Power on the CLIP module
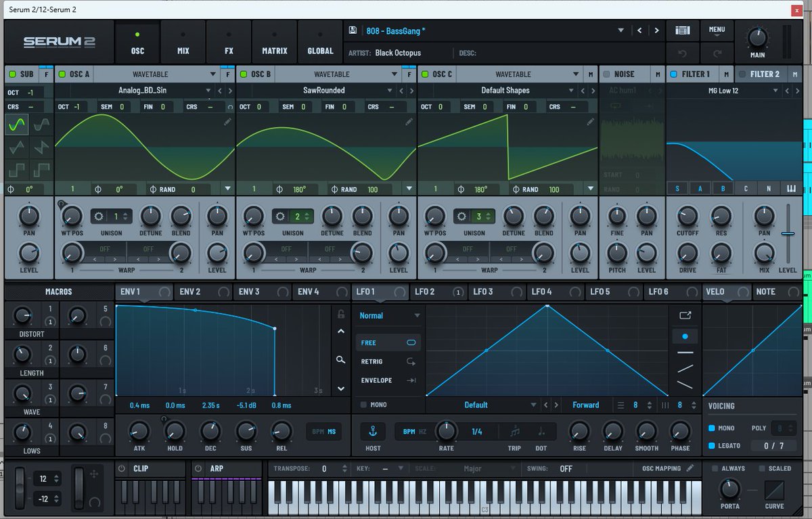Image resolution: width=812 pixels, height=519 pixels. click(122, 468)
